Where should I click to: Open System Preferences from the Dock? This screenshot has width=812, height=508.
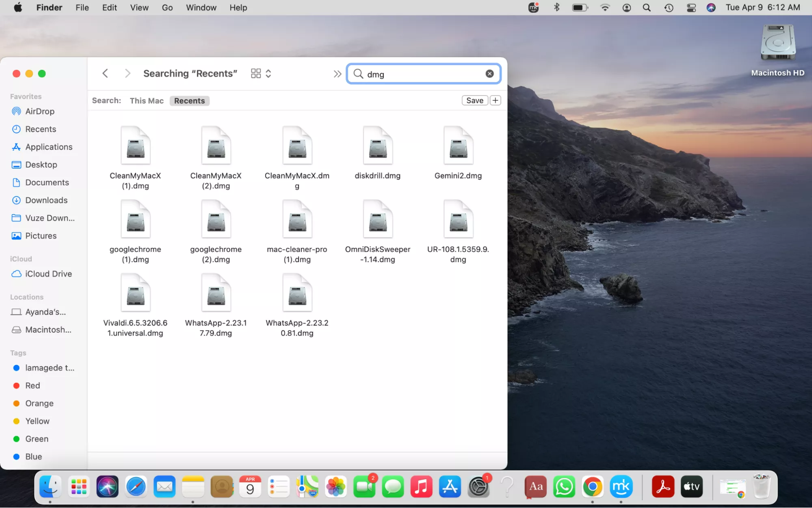(x=479, y=487)
